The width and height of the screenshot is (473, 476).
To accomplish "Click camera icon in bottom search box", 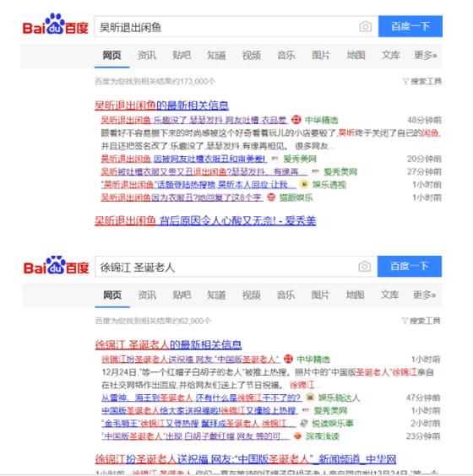I will [364, 267].
